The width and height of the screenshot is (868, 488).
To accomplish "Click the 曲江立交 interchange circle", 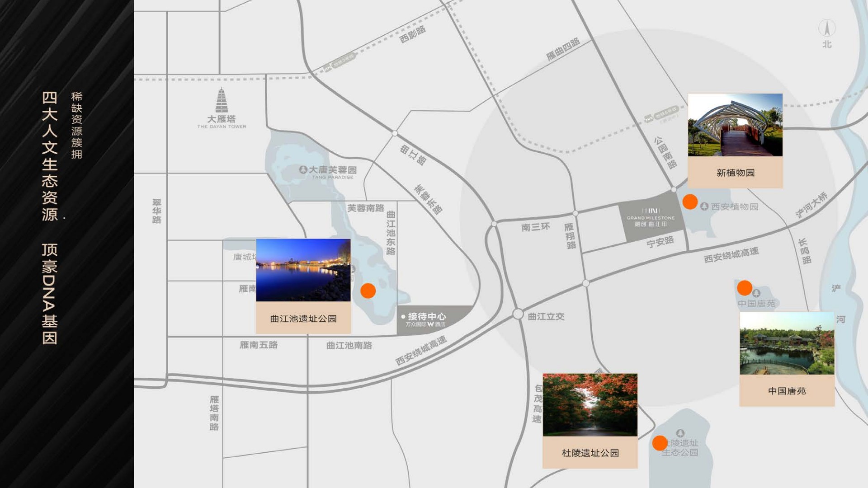I will coord(518,314).
